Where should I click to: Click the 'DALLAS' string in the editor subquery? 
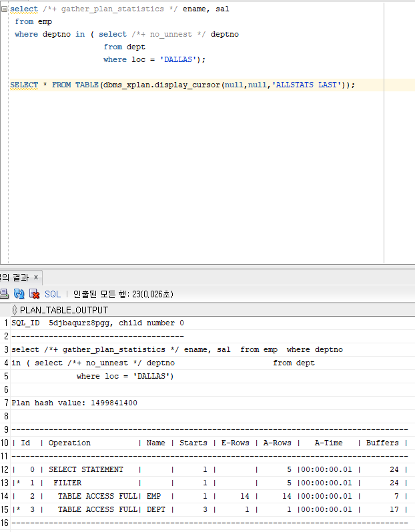click(178, 60)
